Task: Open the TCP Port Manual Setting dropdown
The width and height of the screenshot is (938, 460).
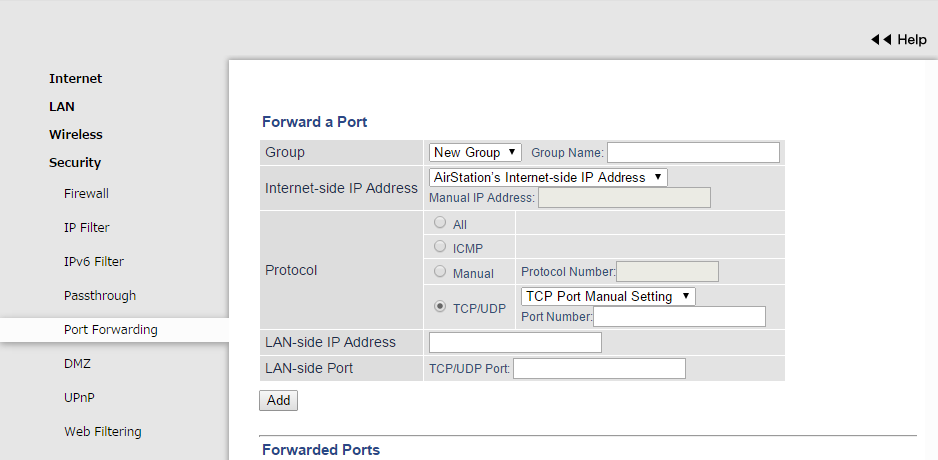Action: click(608, 296)
